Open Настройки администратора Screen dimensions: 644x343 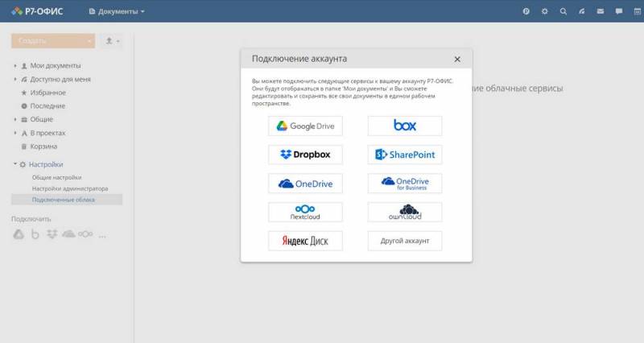coord(70,188)
